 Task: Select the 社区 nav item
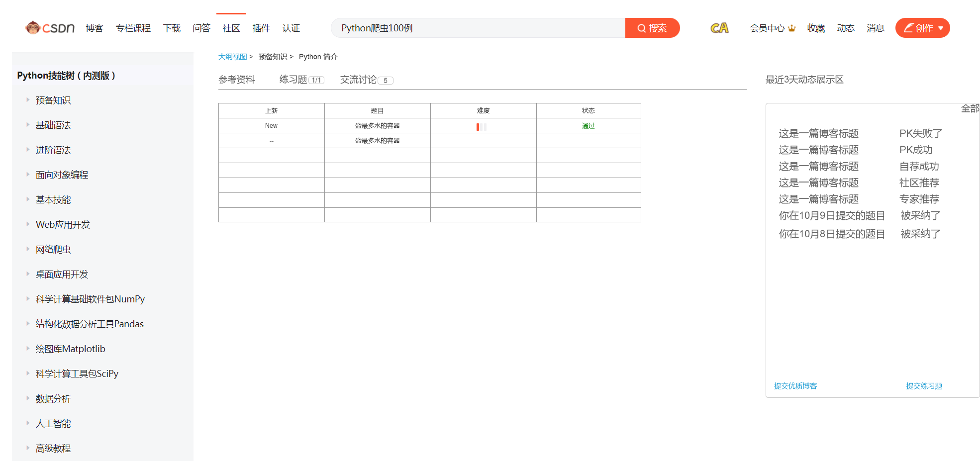(231, 28)
